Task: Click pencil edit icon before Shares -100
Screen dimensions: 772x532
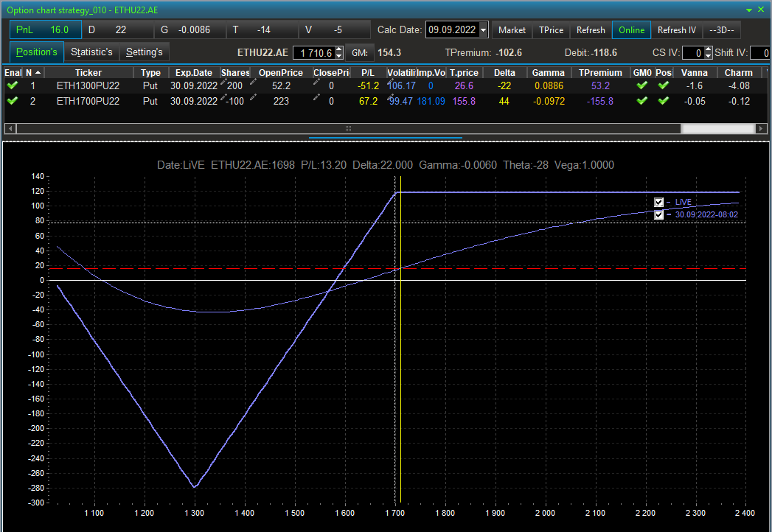Action: [x=223, y=97]
